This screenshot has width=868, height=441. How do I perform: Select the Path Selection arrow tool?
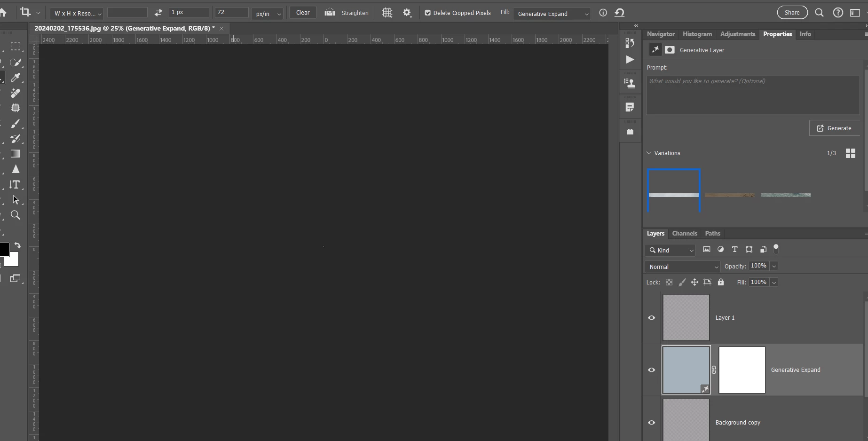pyautogui.click(x=16, y=200)
